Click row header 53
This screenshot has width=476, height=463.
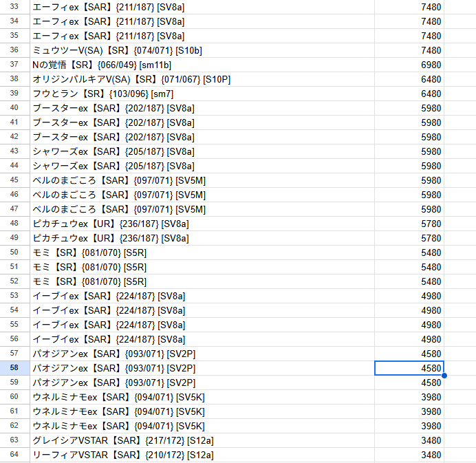click(14, 296)
